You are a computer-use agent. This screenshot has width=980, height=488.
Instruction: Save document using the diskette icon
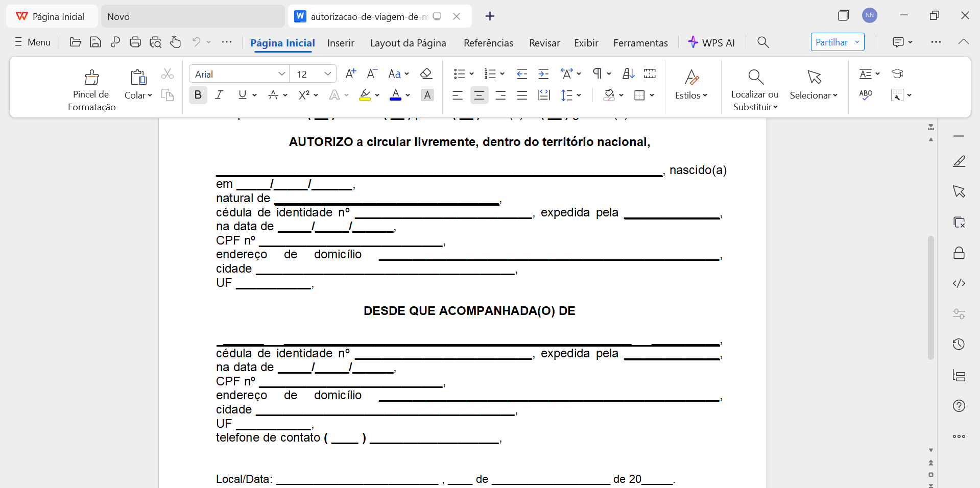95,42
